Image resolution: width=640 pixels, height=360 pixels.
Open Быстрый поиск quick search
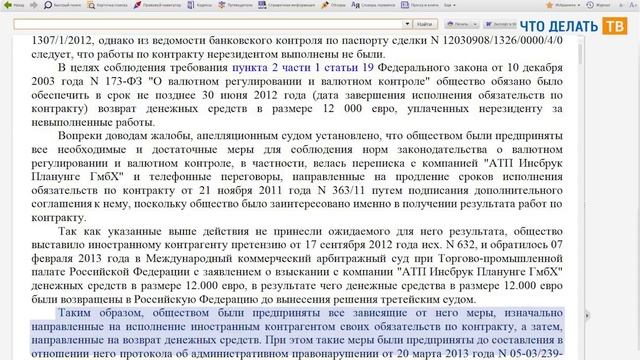click(62, 5)
